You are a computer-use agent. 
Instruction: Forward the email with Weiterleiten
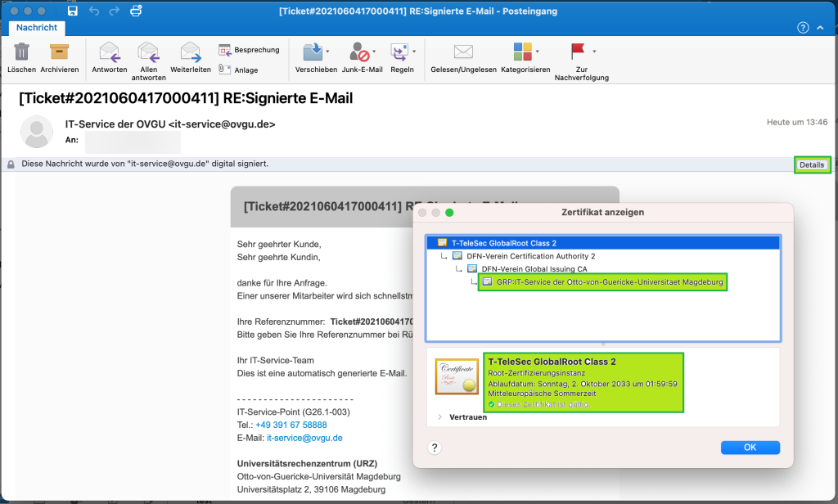[x=190, y=52]
